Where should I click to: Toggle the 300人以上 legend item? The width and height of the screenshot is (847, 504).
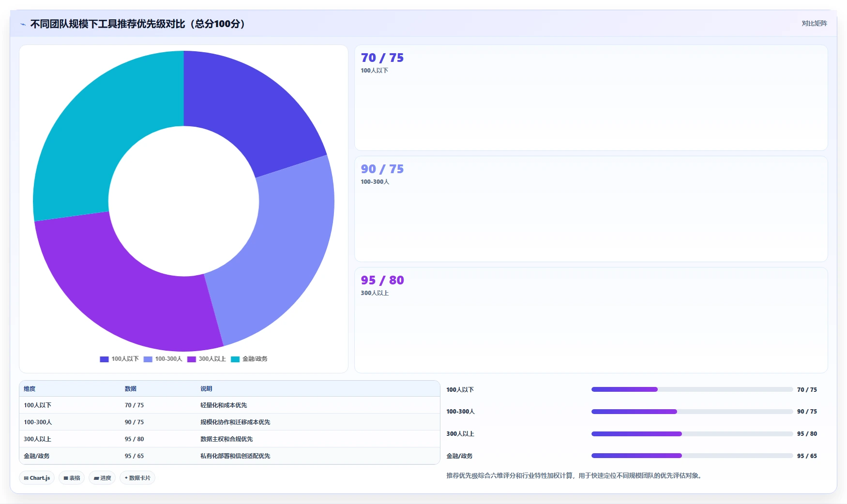[206, 359]
